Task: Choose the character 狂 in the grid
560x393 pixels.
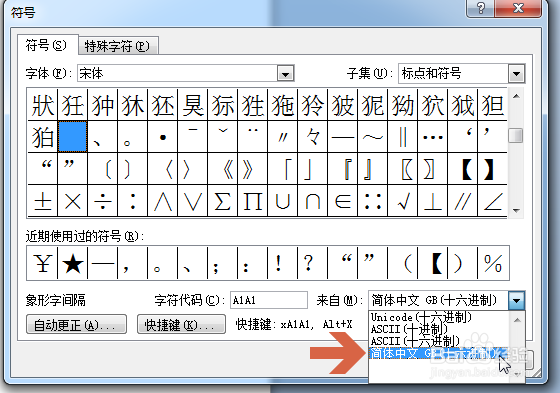Action: coord(72,105)
